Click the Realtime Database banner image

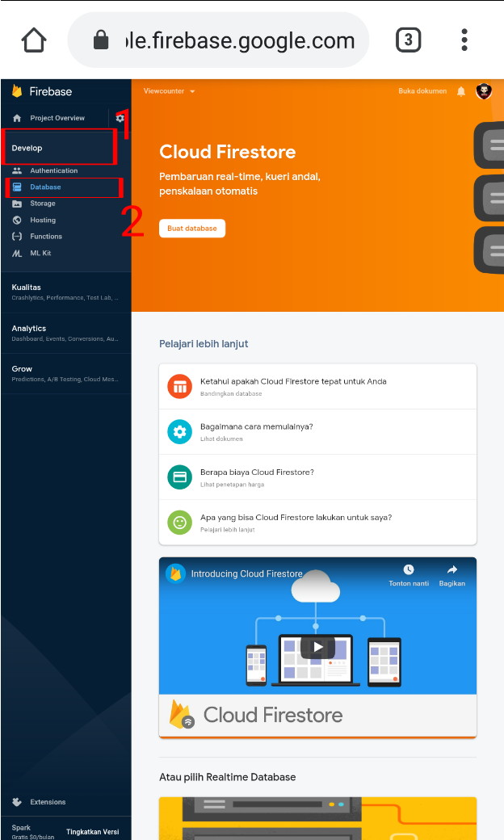[317, 818]
